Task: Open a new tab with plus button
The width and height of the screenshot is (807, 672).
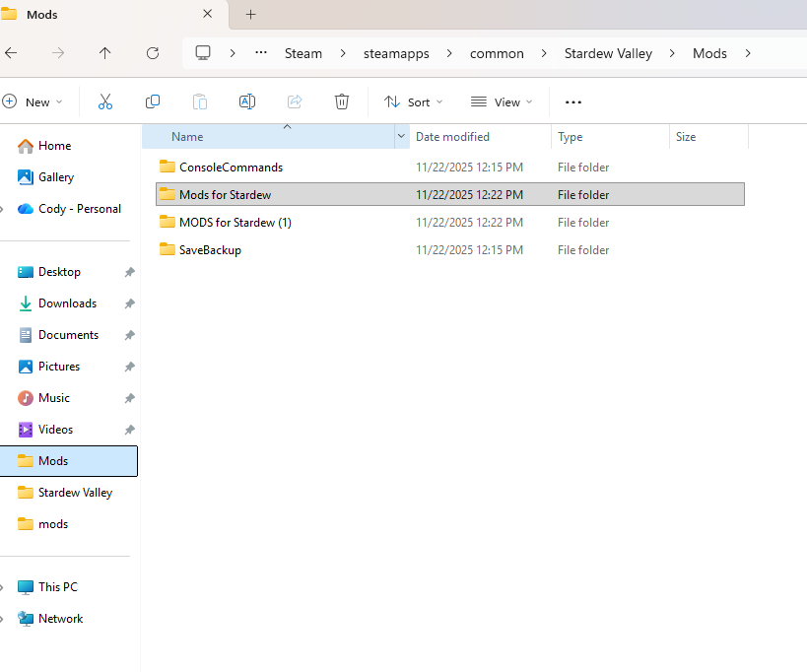Action: tap(250, 14)
